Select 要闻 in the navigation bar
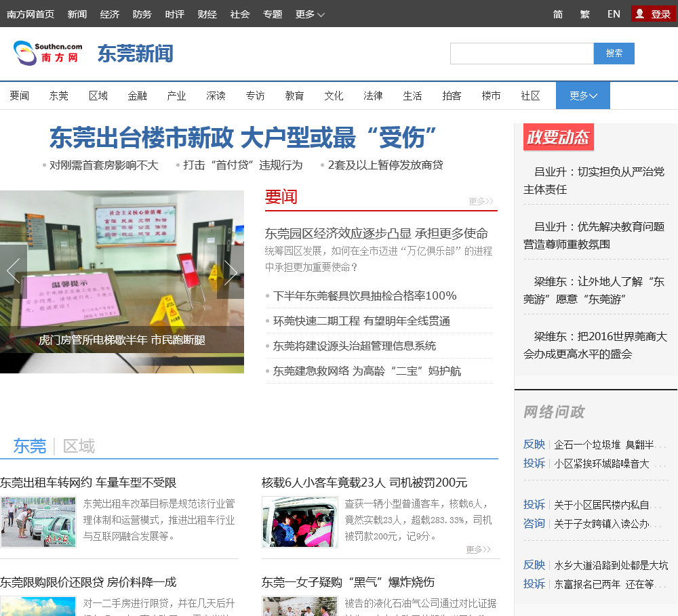This screenshot has width=678, height=616. pyautogui.click(x=20, y=96)
